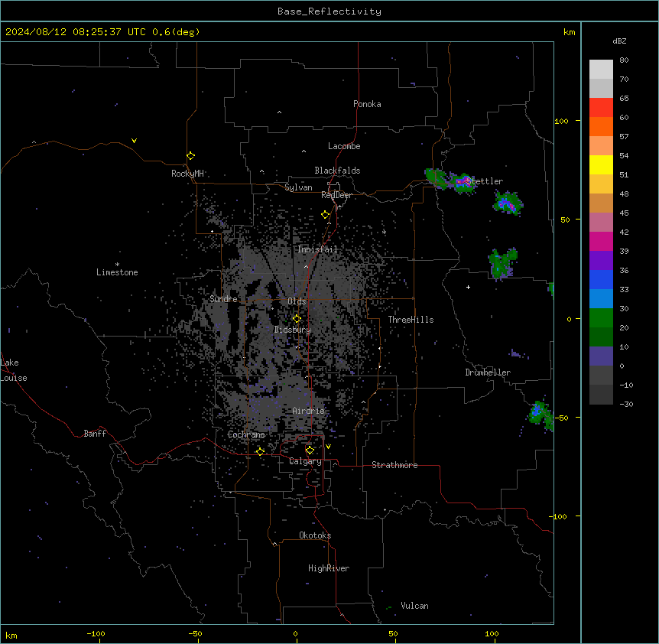Select the purple 39-36 dBZ legend swatch
The height and width of the screenshot is (644, 659).
click(601, 261)
